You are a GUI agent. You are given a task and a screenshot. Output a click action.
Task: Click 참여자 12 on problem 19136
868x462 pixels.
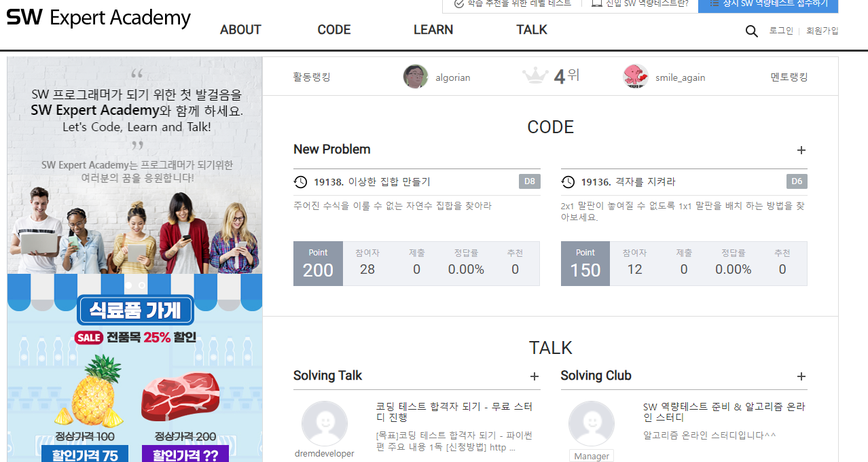634,262
